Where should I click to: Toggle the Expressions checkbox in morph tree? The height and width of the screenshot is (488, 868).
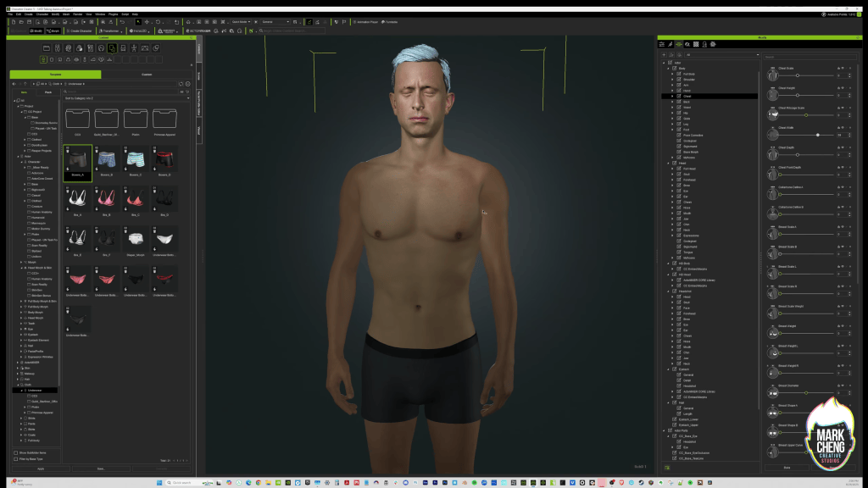(679, 236)
